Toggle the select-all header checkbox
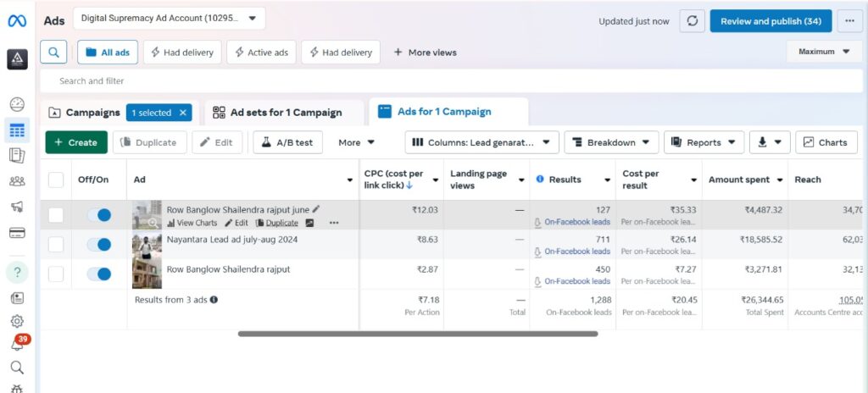868x393 pixels. pyautogui.click(x=56, y=180)
